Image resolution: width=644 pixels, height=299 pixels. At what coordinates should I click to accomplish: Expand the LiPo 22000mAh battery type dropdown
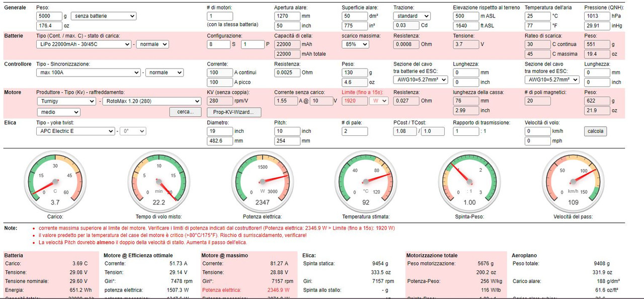coord(84,44)
